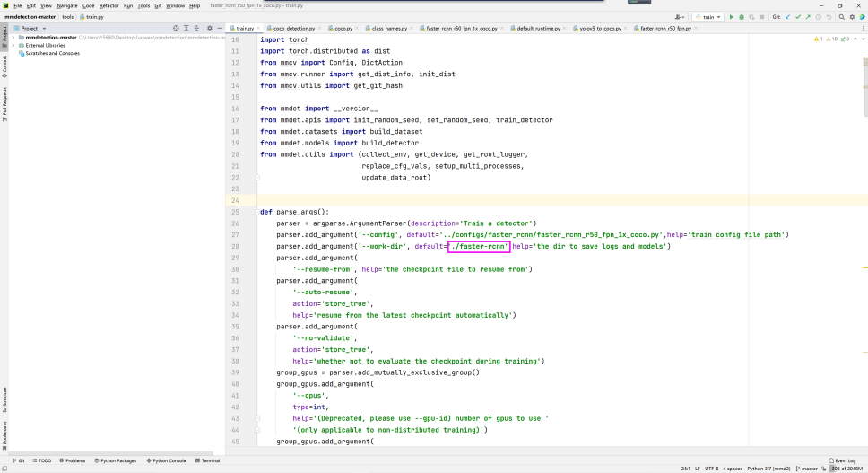Open the Python Console tool window
Image resolution: width=868 pixels, height=473 pixels.
tap(166, 460)
